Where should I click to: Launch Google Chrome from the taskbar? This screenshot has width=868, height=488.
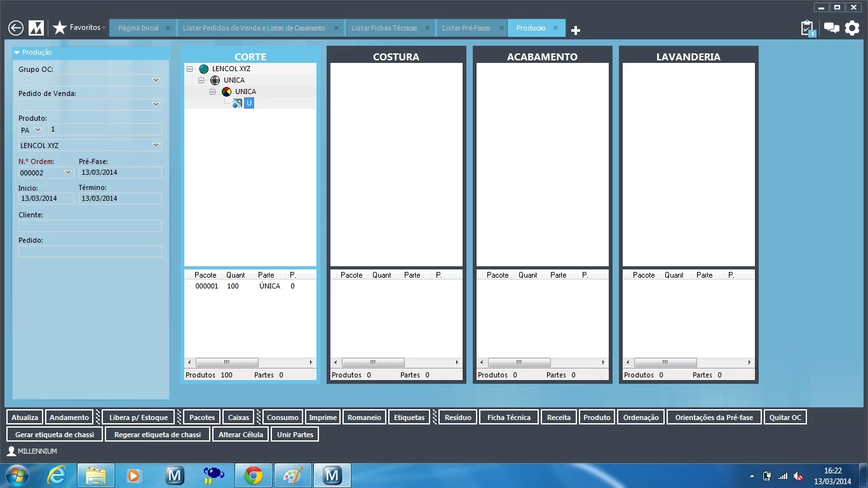point(254,475)
